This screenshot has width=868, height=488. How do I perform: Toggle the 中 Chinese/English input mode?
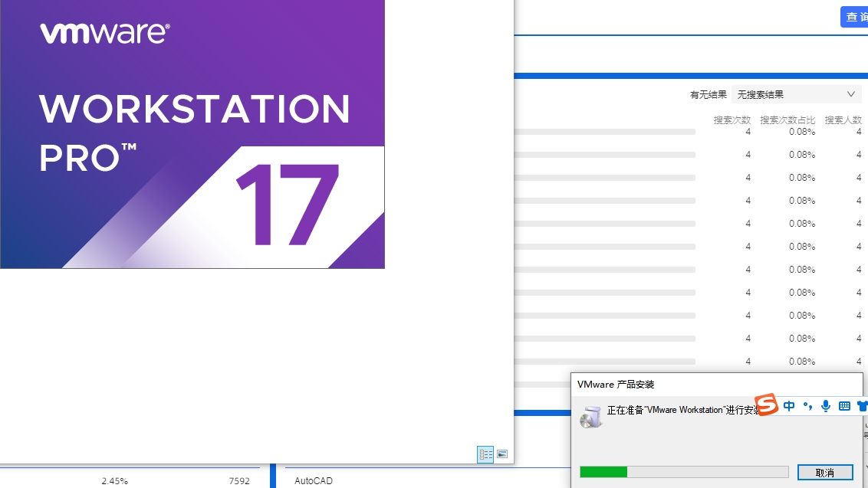pyautogui.click(x=789, y=406)
